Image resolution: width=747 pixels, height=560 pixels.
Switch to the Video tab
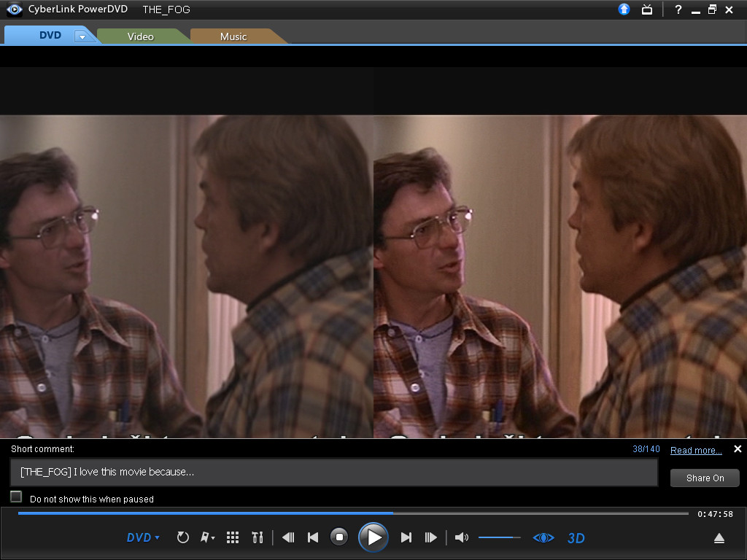tap(141, 36)
